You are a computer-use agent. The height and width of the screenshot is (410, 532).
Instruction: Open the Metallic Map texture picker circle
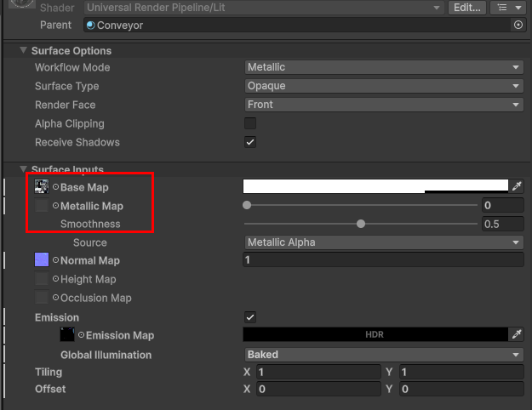55,206
